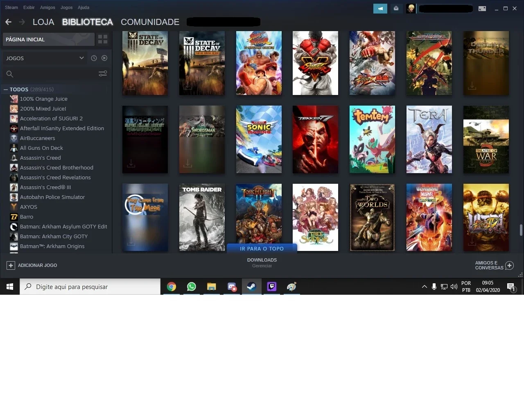Click IR PARA O TOPO button
The image size is (524, 420).
pyautogui.click(x=262, y=248)
